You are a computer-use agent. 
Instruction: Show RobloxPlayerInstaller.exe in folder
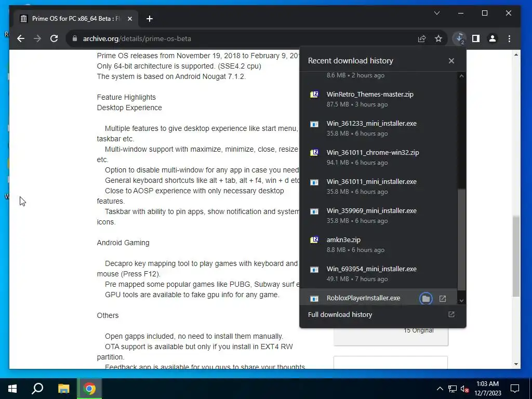click(x=426, y=299)
